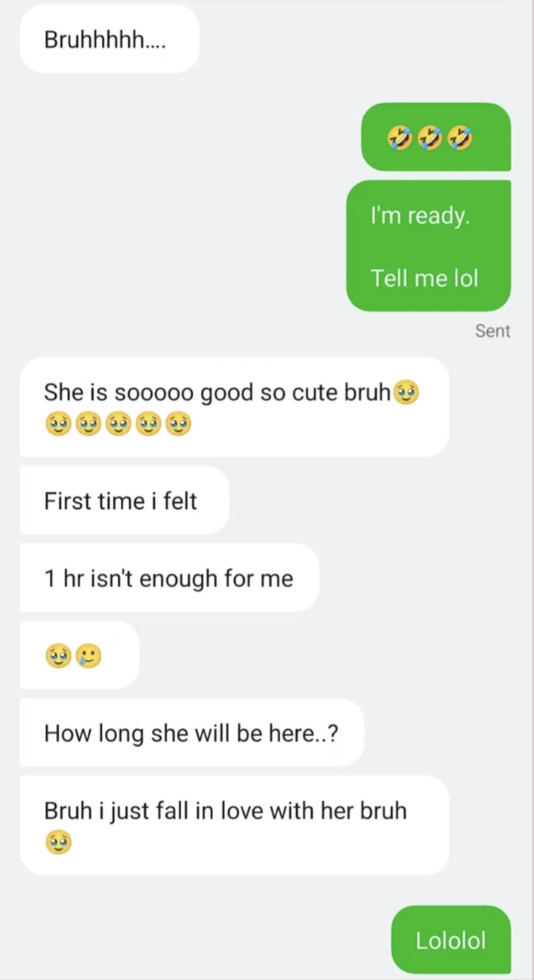Viewport: 534px width, 980px height.
Task: Click the pleading face emoji in emoji-only bubble
Action: [x=57, y=657]
